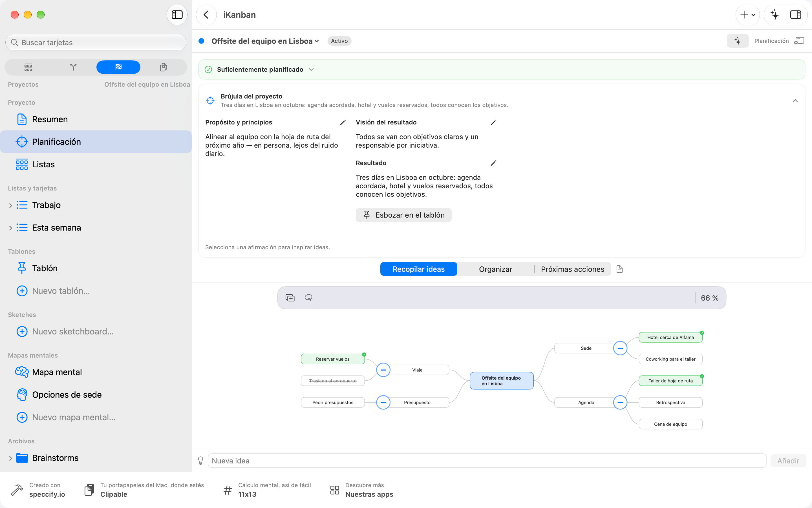812x508 pixels.
Task: Switch to the Próximas acciones tab
Action: point(572,269)
